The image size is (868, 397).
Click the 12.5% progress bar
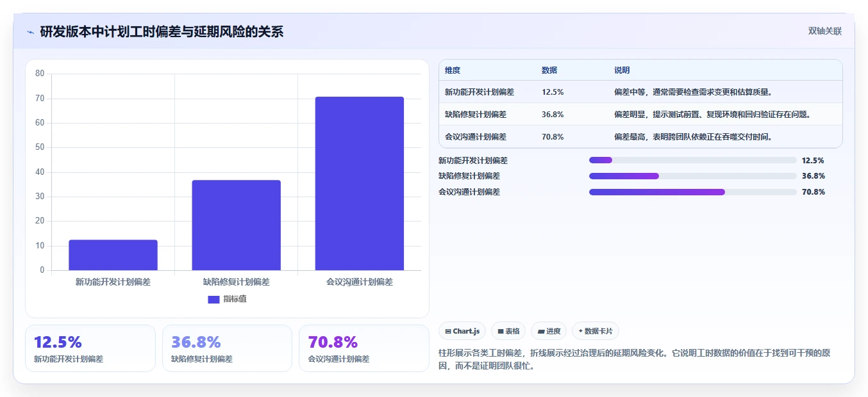point(693,161)
